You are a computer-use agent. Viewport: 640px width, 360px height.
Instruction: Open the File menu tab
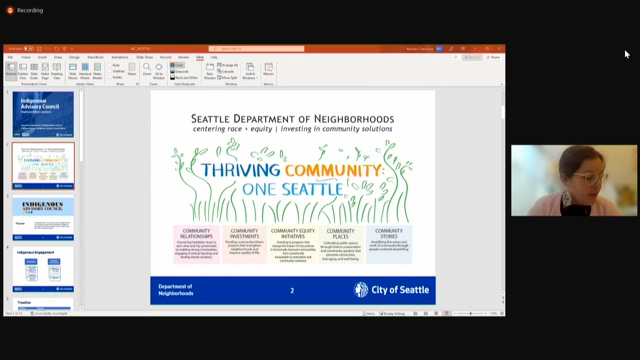(x=10, y=58)
